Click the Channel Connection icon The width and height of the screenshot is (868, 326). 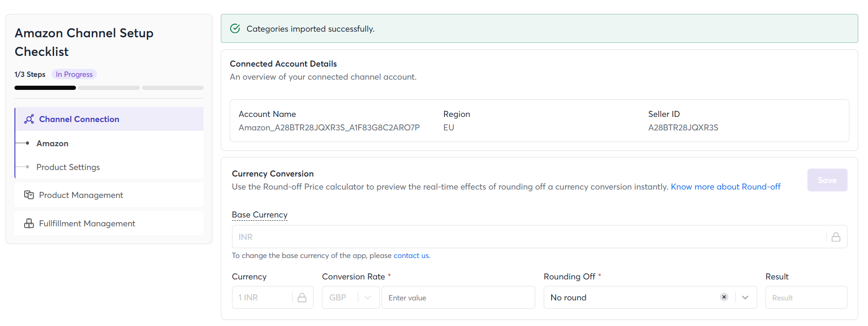29,119
